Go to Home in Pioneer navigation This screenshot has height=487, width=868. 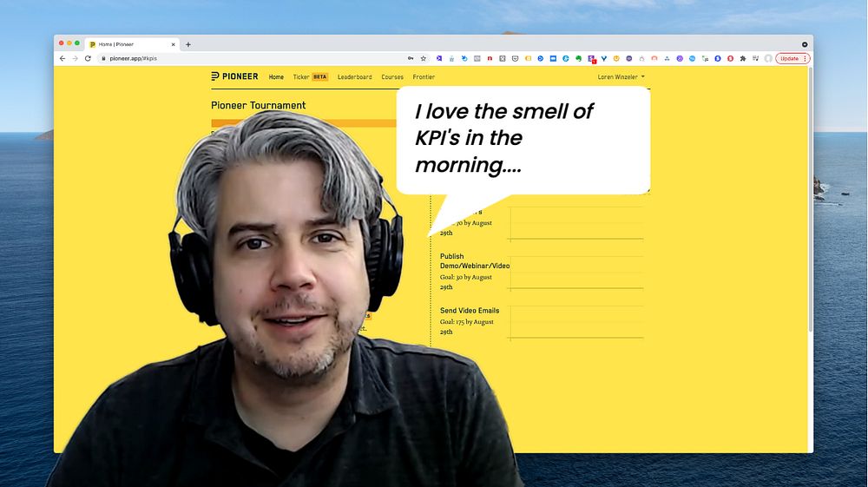point(276,77)
